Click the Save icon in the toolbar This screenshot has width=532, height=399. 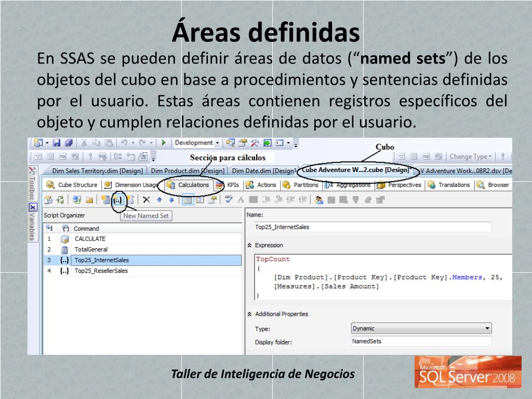coord(57,143)
